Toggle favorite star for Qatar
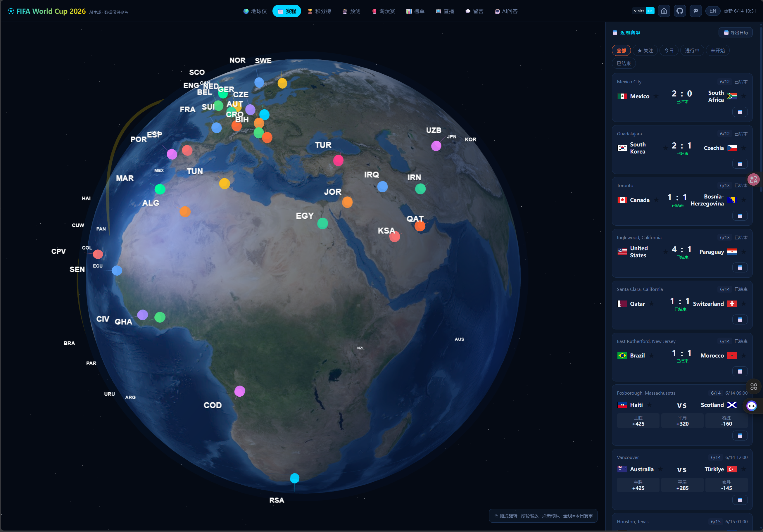This screenshot has height=532, width=763. (652, 304)
